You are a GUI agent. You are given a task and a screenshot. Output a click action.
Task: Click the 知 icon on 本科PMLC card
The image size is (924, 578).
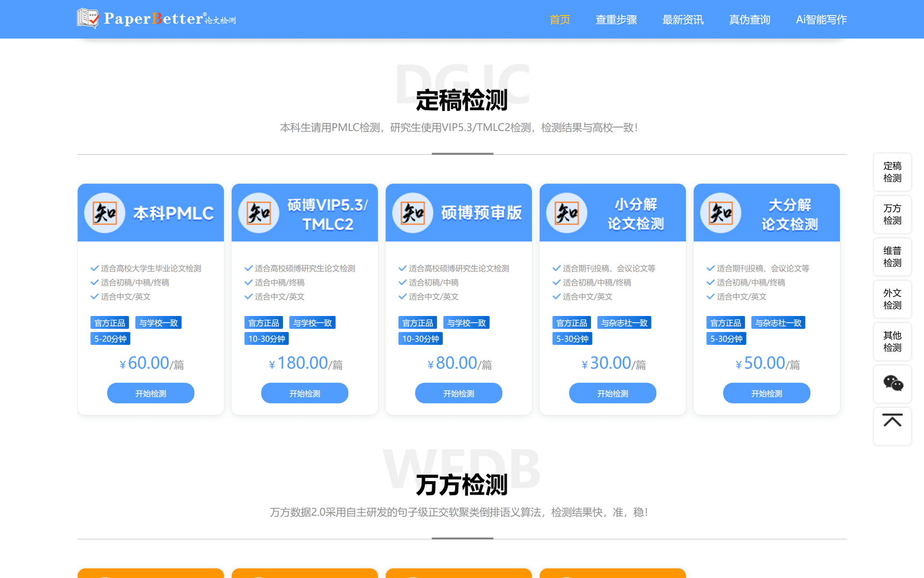[105, 213]
